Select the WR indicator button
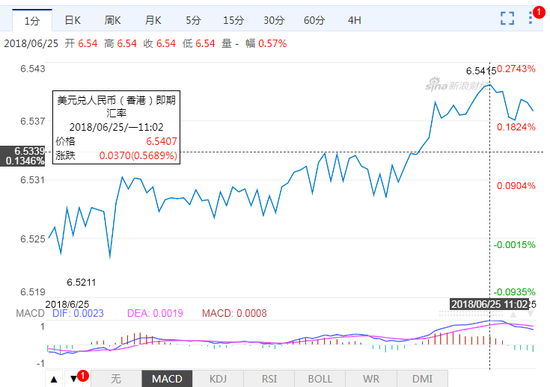This screenshot has height=387, width=550. coord(371,379)
